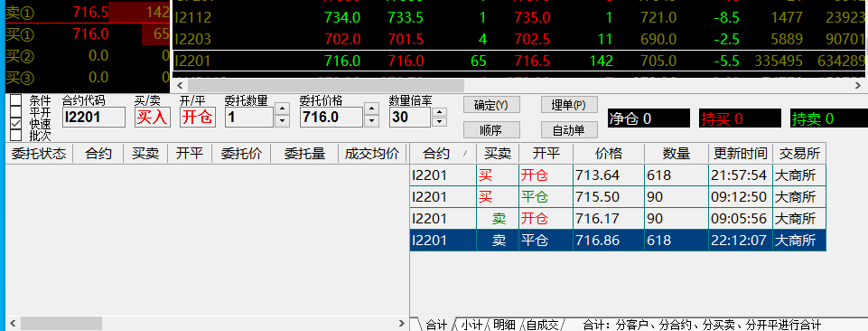Screen dimensions: 868x331
Task: Open the 自成交 tab
Action: pos(544,325)
